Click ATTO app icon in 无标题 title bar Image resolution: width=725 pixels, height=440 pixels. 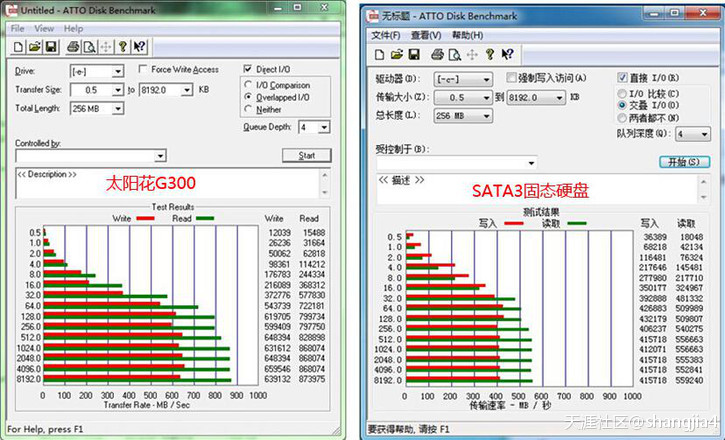click(373, 16)
